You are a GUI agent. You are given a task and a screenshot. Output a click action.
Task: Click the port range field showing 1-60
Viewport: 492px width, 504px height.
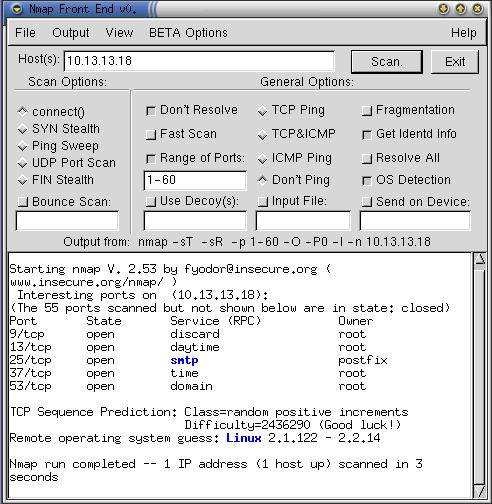(x=195, y=180)
